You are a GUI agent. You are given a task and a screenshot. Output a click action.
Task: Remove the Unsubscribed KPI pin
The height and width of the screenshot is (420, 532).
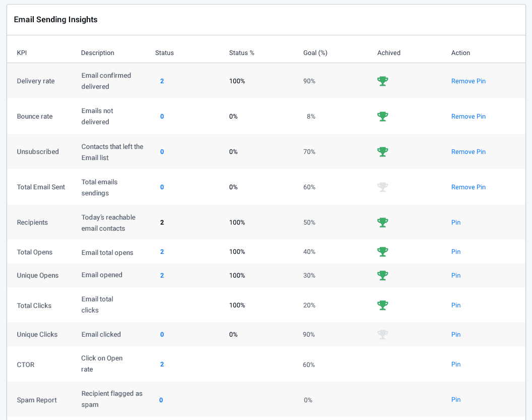(x=468, y=151)
